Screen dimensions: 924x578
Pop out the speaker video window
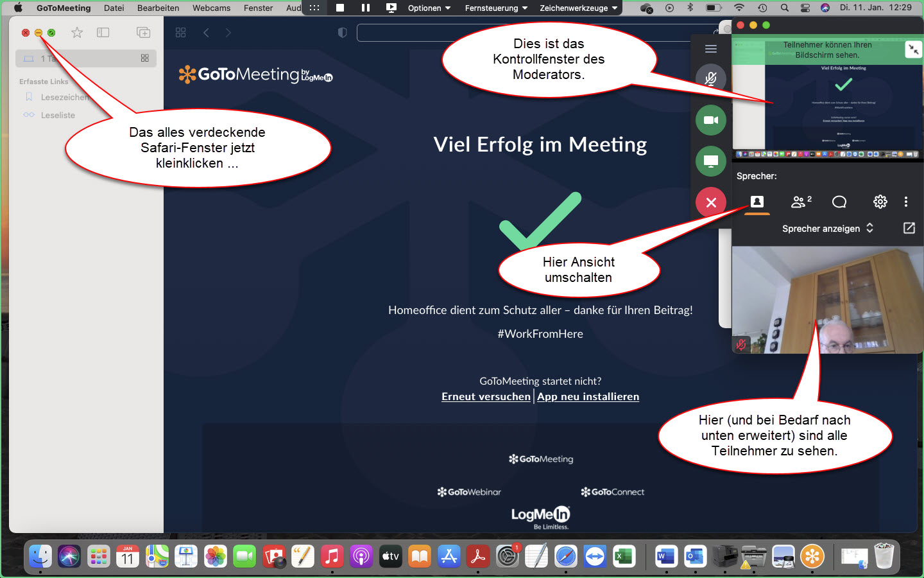point(909,228)
